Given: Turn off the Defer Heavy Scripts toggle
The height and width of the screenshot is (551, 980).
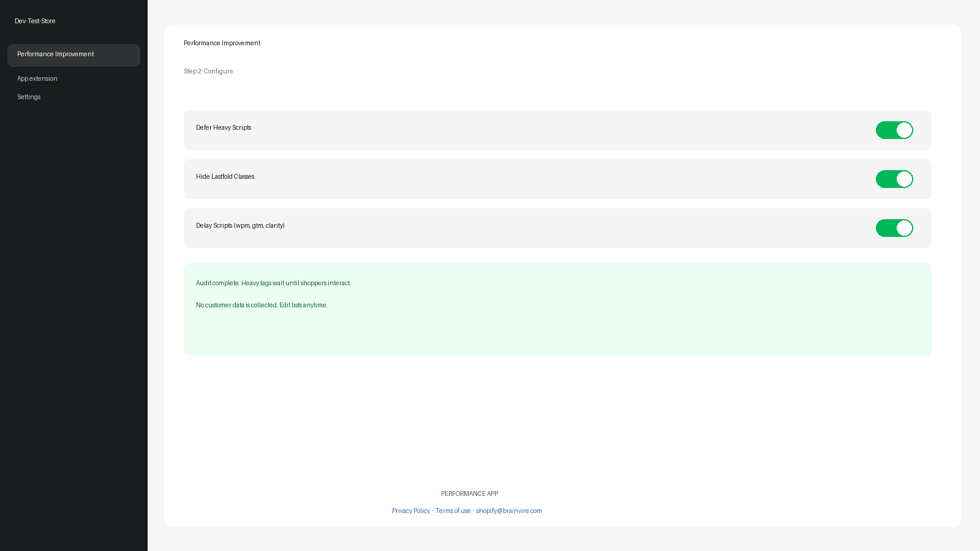Looking at the screenshot, I should tap(894, 130).
